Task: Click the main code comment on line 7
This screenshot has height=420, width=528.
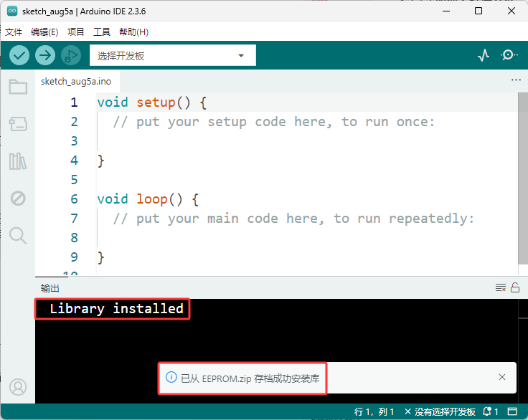Action: [x=293, y=219]
